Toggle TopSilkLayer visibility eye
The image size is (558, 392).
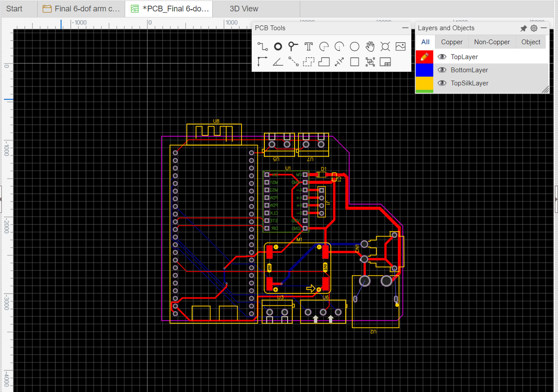click(442, 83)
